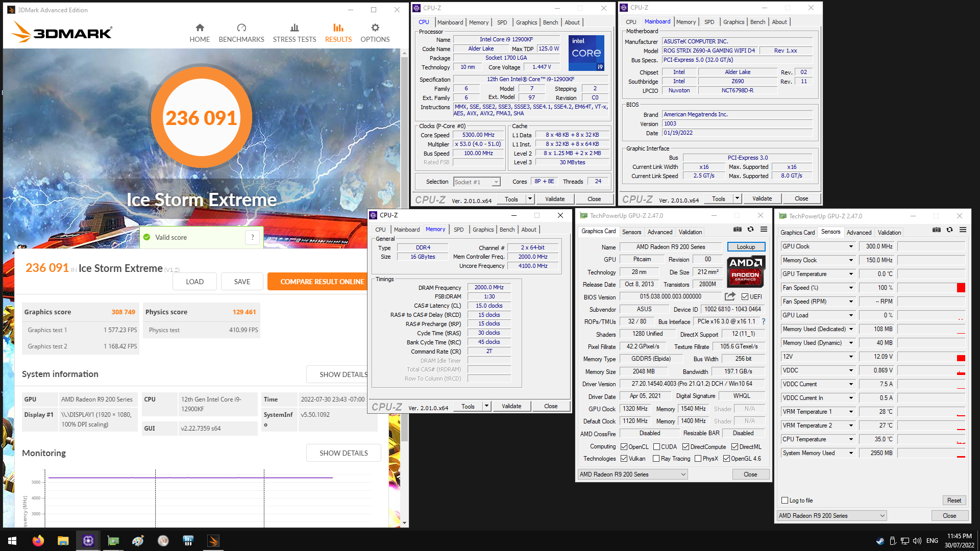This screenshot has height=551, width=980.
Task: Go to STRESS TESTS in 3DMark
Action: [x=295, y=33]
